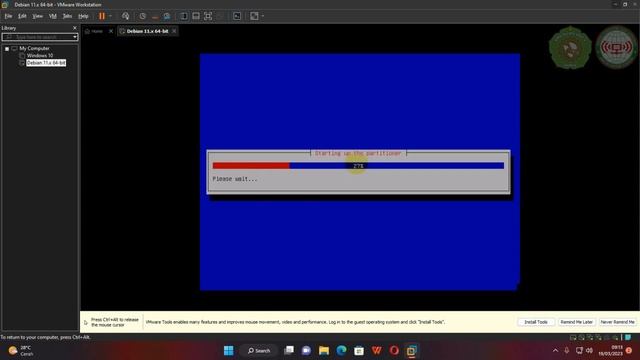Click the orange Pause VM button
Viewport: 640px width, 360px height.
(x=102, y=16)
